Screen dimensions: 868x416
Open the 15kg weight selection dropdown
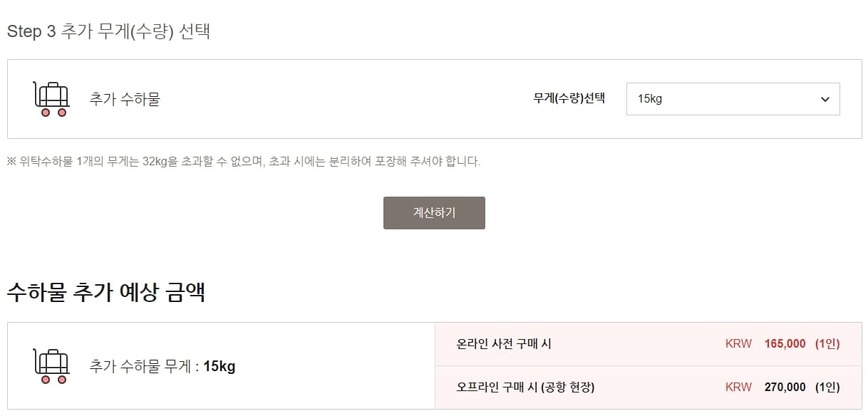click(x=733, y=99)
